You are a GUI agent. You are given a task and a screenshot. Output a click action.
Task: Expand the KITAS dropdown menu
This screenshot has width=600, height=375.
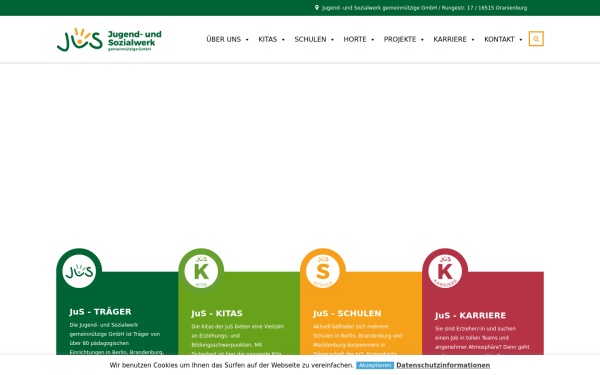(x=271, y=39)
